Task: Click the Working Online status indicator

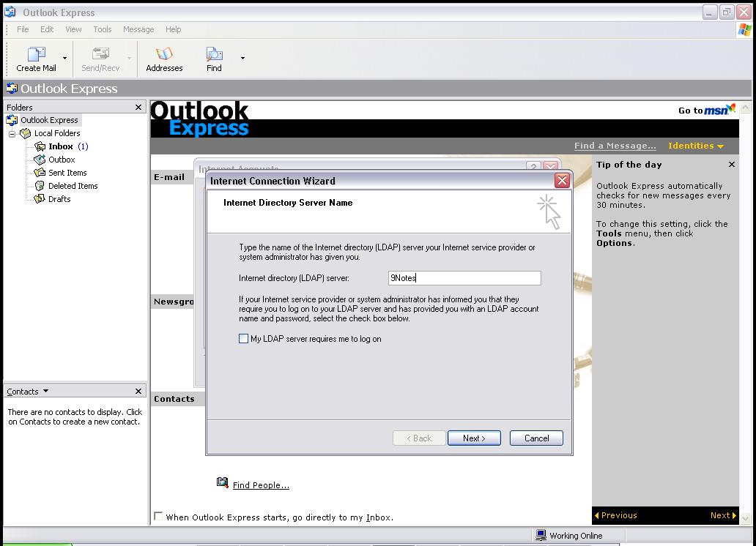Action: coord(569,536)
